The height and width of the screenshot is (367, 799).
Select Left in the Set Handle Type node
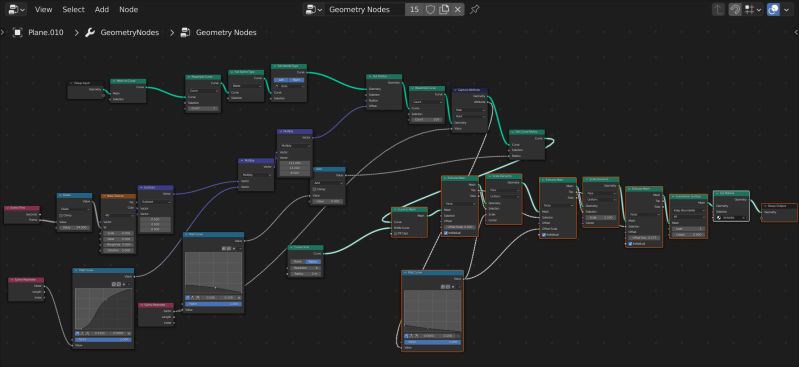tap(281, 80)
